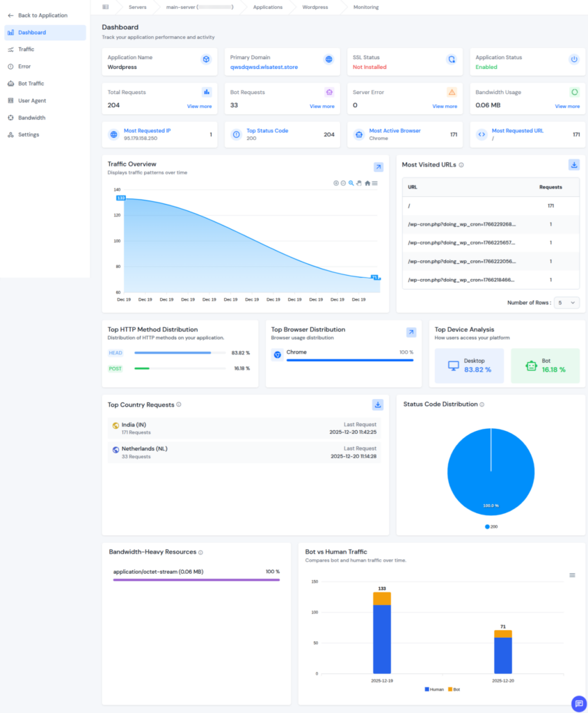This screenshot has width=588, height=713.
Task: Open the primary domain qwsdqwsd.wlsatest.store link
Action: [x=264, y=68]
